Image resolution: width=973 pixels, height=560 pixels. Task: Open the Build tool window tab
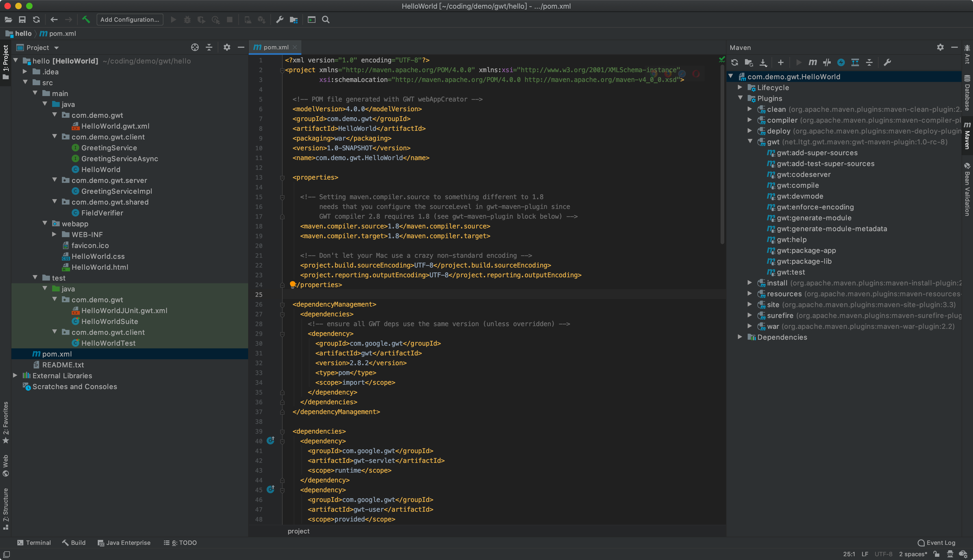74,542
